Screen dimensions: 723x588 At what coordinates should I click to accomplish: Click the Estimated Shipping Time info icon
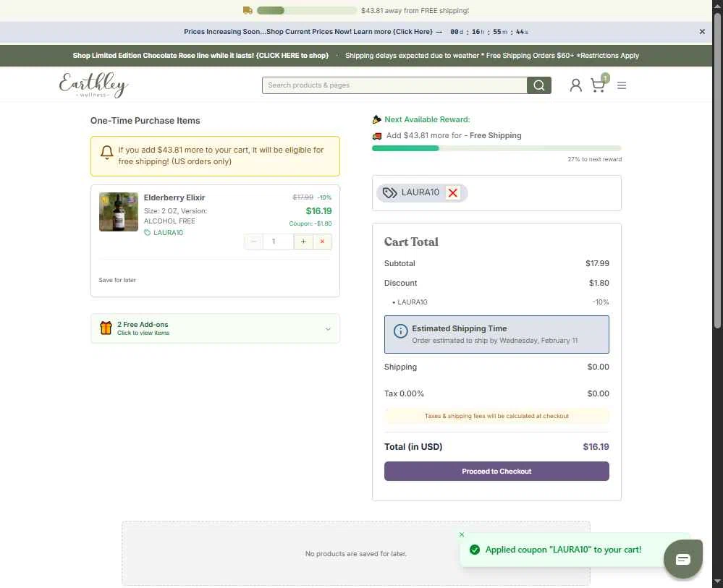pyautogui.click(x=400, y=331)
